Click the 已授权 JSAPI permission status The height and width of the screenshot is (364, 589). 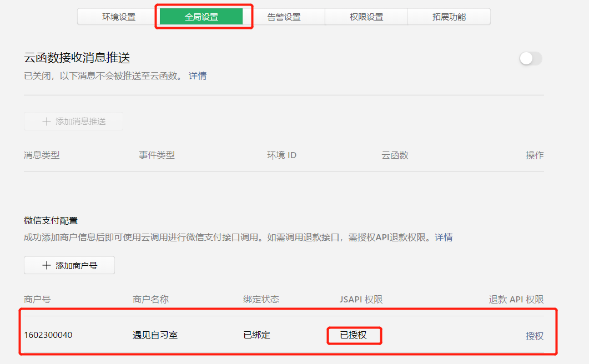[x=354, y=335]
